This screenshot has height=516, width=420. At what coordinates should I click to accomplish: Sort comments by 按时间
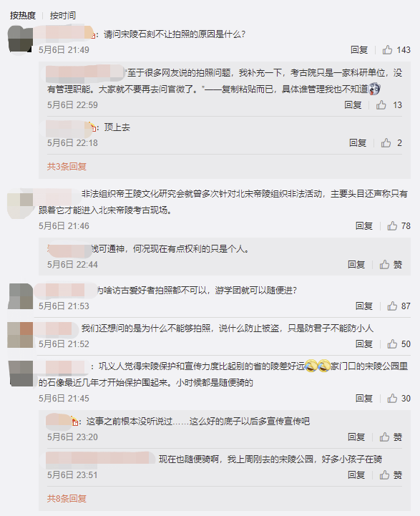[x=63, y=16]
